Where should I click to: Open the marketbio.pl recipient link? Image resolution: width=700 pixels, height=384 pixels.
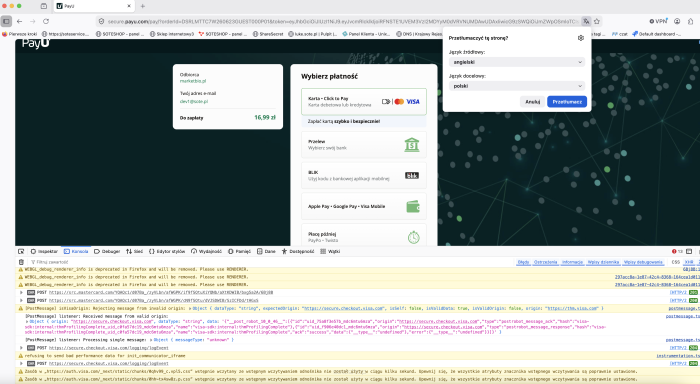193,81
